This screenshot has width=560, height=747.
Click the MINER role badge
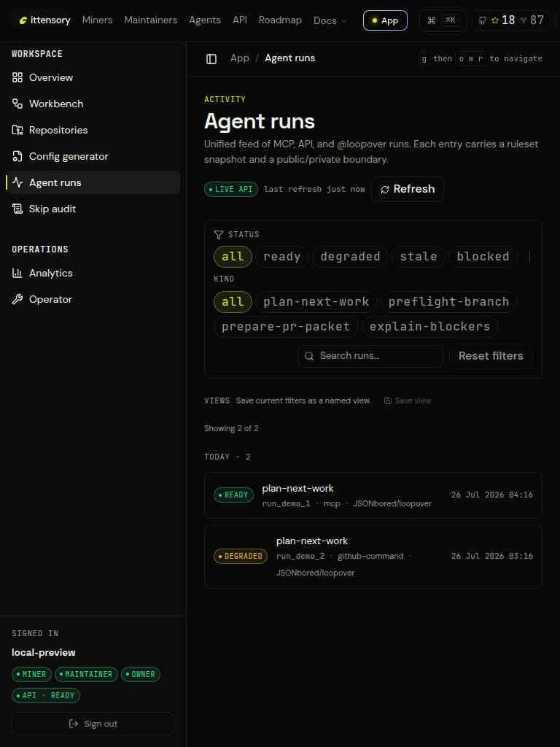[31, 674]
